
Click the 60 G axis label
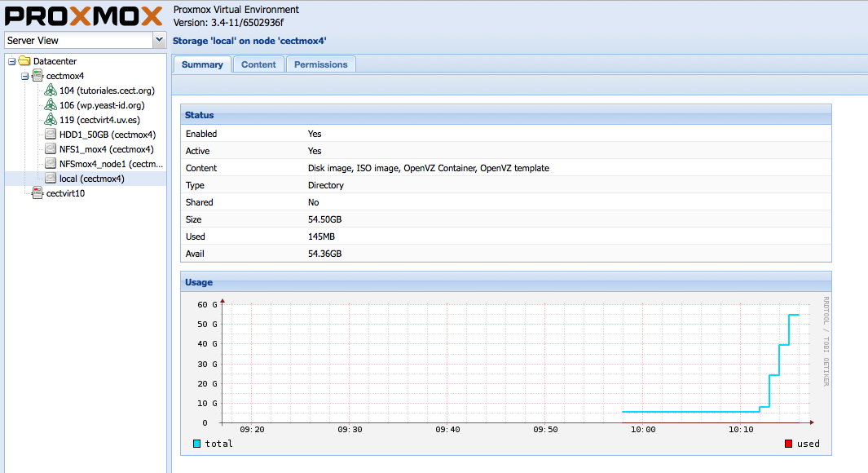click(x=207, y=305)
